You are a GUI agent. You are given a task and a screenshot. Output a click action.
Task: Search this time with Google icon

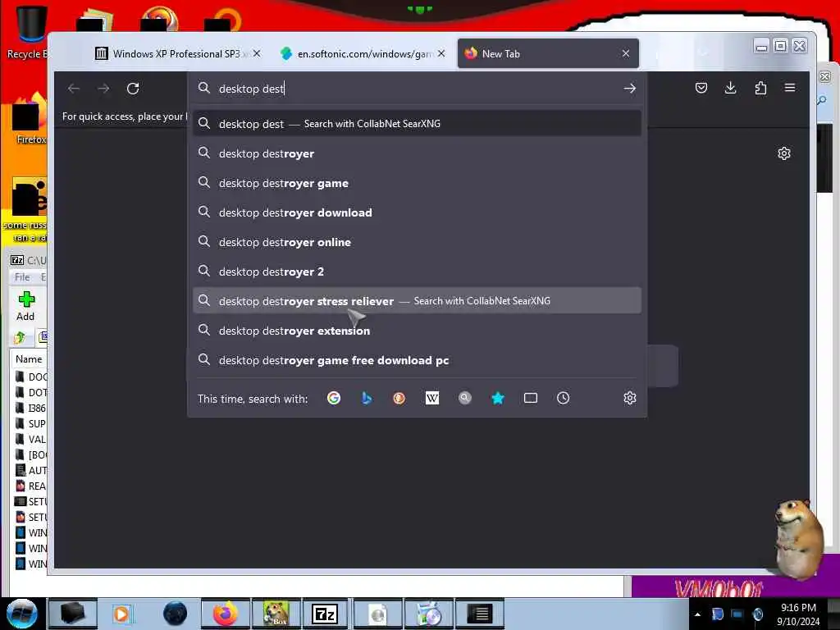pos(334,398)
